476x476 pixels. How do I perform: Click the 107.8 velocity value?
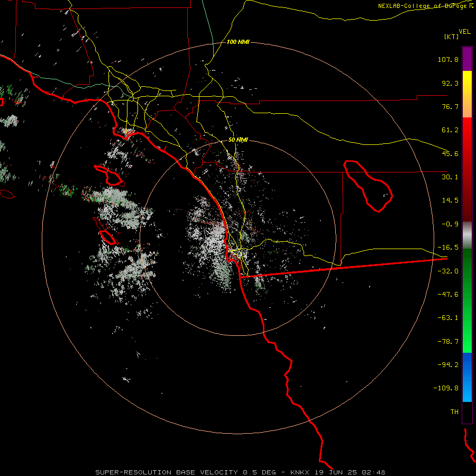click(x=448, y=59)
